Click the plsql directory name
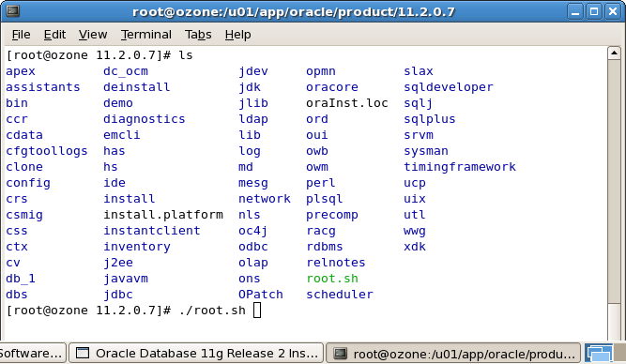 (325, 199)
